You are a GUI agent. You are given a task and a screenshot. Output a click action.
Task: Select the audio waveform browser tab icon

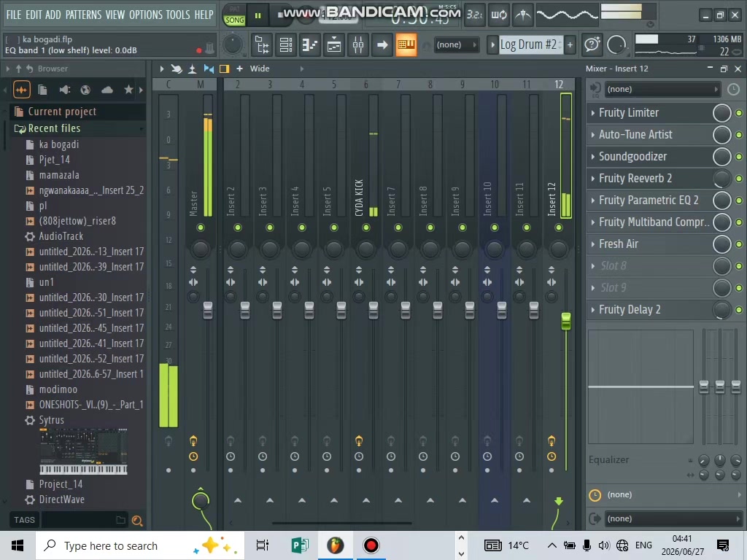(x=21, y=90)
